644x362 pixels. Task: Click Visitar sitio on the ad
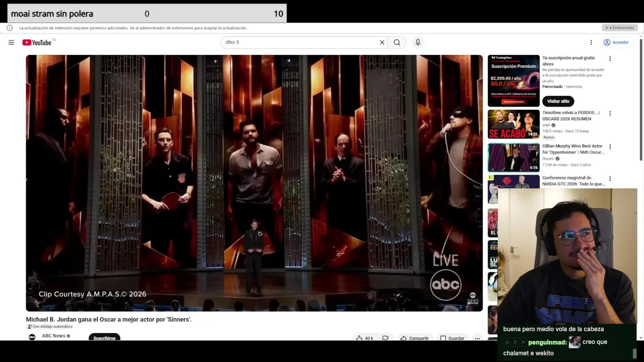click(558, 101)
